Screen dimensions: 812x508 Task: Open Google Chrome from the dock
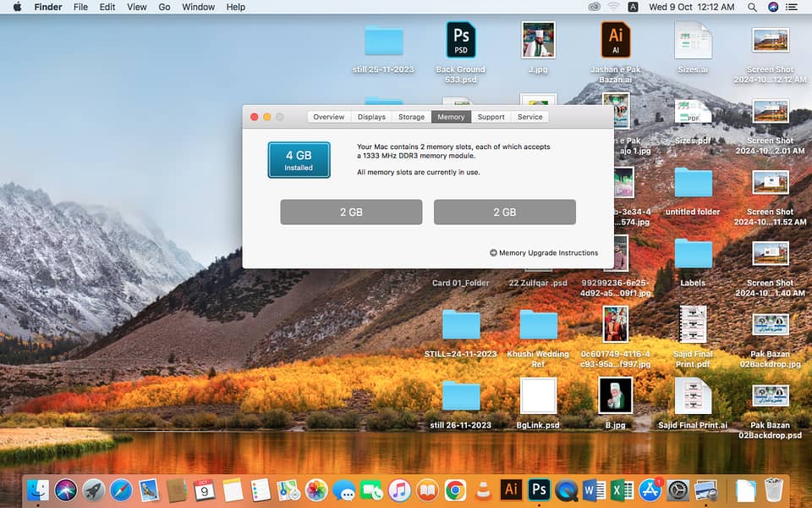tap(455, 489)
